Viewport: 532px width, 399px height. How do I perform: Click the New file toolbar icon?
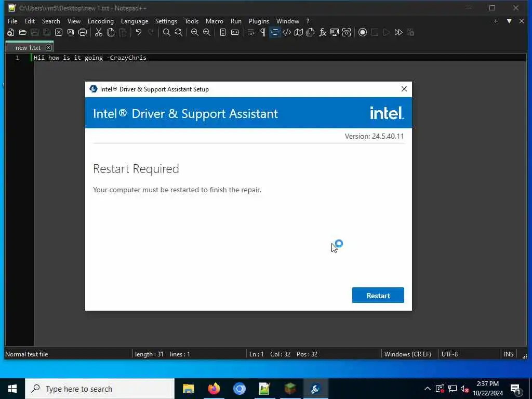10,33
